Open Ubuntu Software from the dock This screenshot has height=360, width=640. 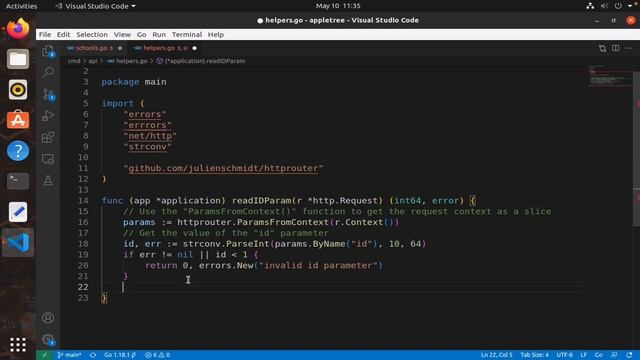18,120
